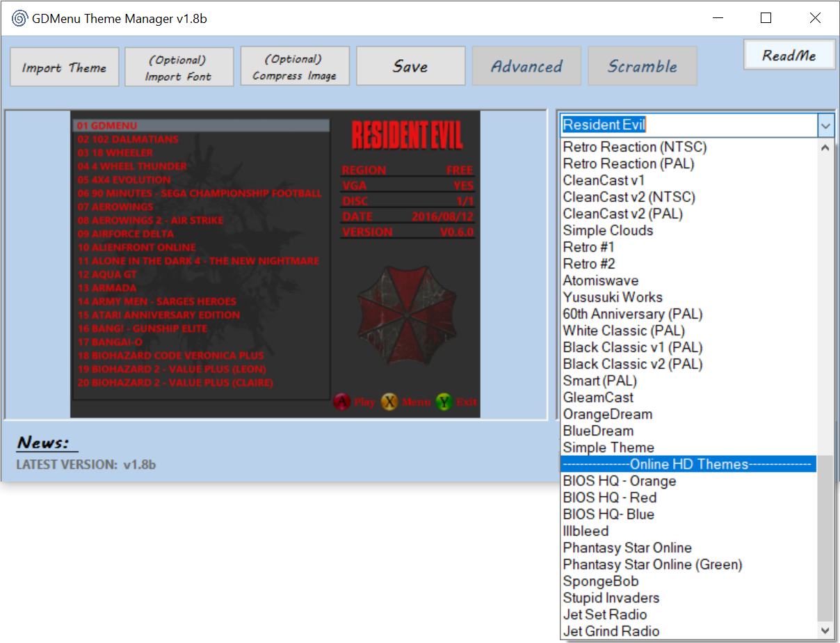Select the Jet Set Radio theme

688,614
